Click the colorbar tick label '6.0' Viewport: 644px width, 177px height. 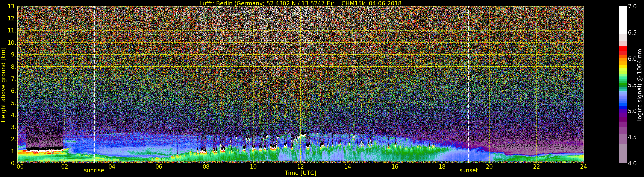point(632,59)
